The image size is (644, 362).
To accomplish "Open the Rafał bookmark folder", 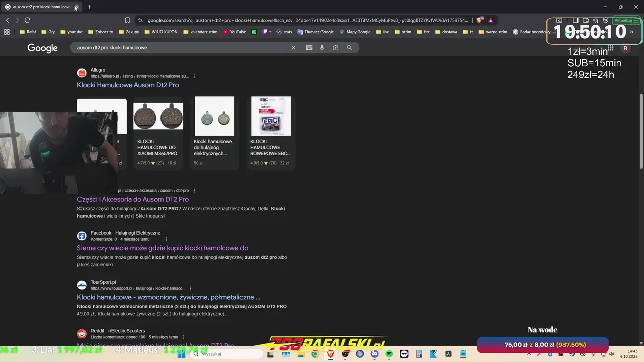I will [x=27, y=32].
